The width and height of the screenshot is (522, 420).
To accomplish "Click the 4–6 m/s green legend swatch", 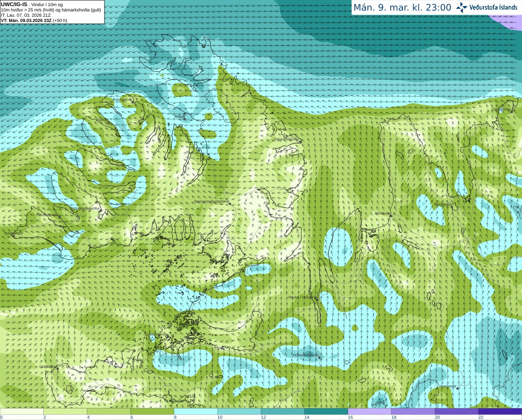I will (108, 411).
